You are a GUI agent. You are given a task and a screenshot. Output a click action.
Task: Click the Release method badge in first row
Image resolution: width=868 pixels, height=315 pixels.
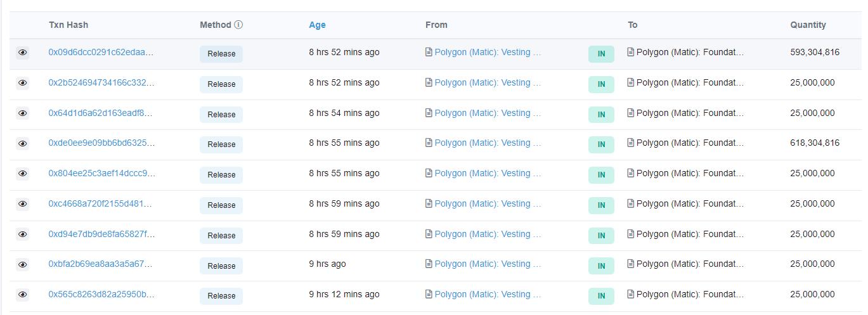pyautogui.click(x=221, y=54)
